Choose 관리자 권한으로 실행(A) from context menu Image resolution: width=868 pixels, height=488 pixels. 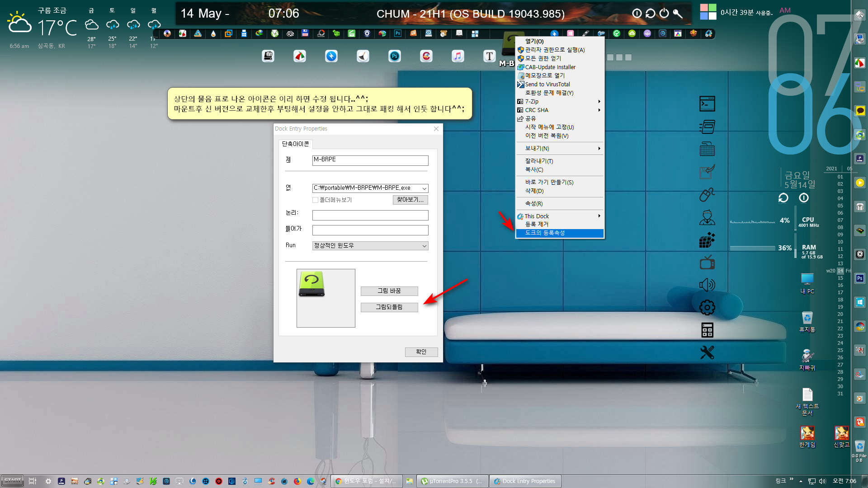[x=560, y=50]
